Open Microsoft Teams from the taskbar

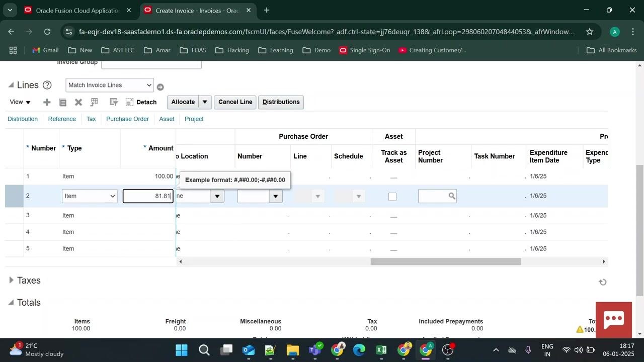point(315,349)
